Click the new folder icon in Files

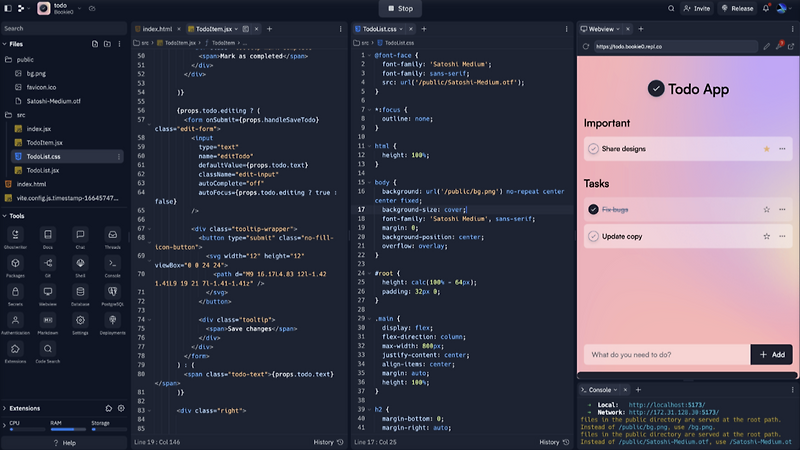[107, 44]
